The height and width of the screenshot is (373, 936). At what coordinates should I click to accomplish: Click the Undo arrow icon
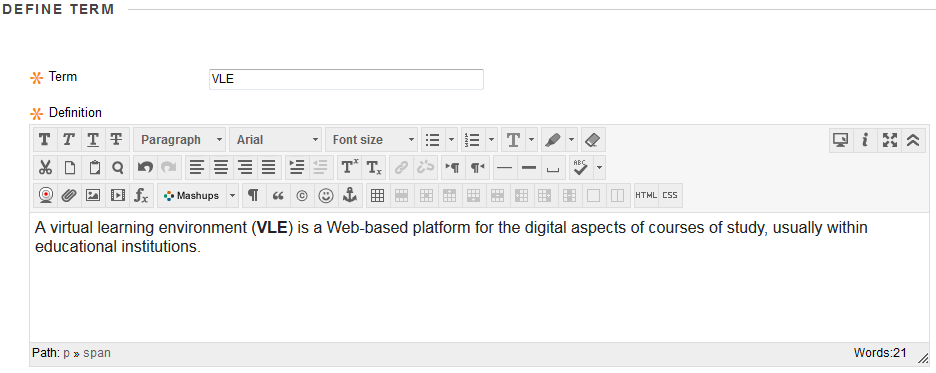pyautogui.click(x=145, y=168)
